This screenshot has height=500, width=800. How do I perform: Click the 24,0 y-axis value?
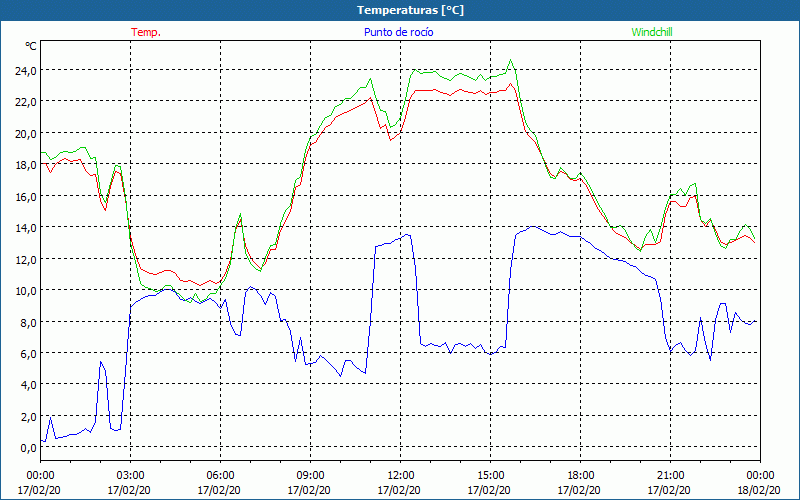click(26, 70)
